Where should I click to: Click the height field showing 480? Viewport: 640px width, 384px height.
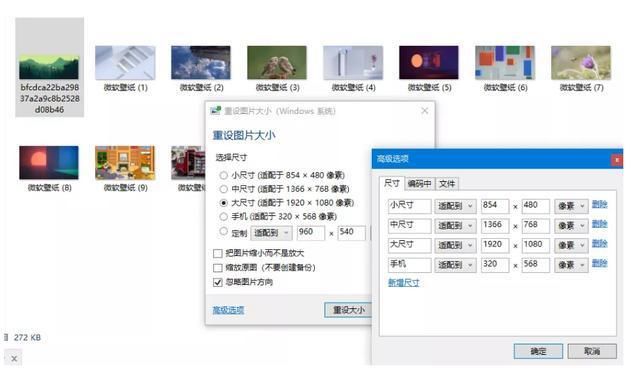tap(536, 206)
